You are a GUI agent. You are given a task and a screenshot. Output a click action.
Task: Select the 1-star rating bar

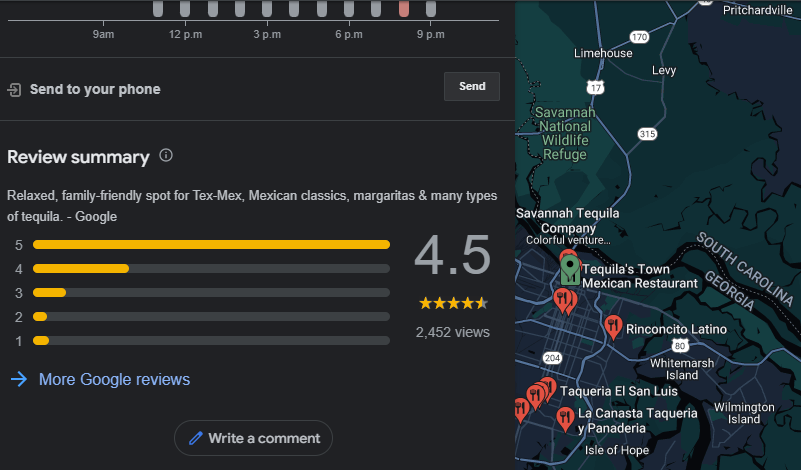[211, 341]
